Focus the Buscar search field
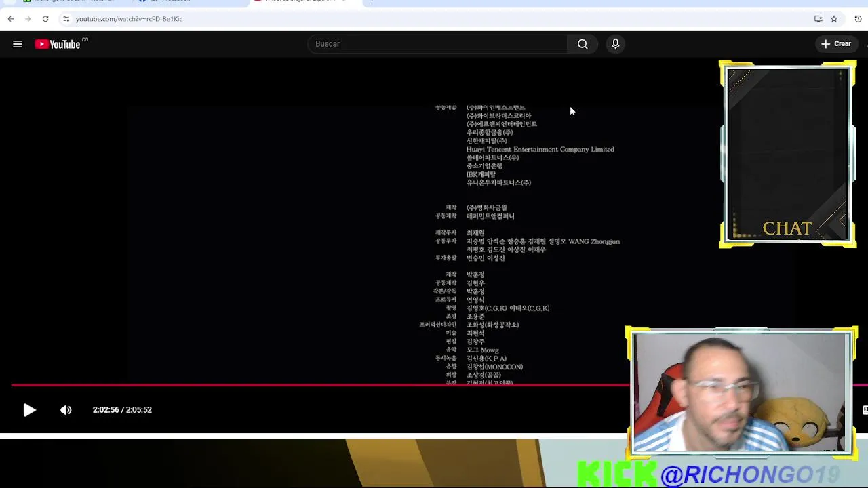The width and height of the screenshot is (868, 488). click(437, 44)
